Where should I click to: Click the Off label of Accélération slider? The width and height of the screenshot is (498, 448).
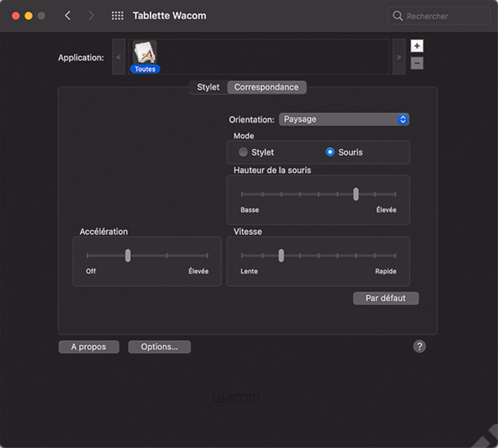[91, 271]
